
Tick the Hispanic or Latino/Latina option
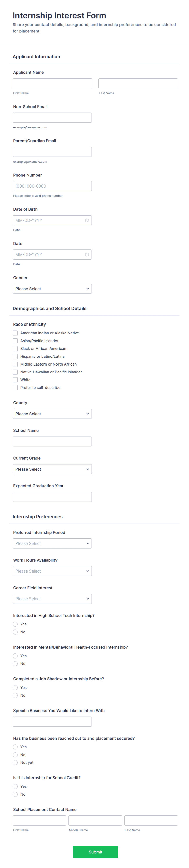tap(15, 356)
